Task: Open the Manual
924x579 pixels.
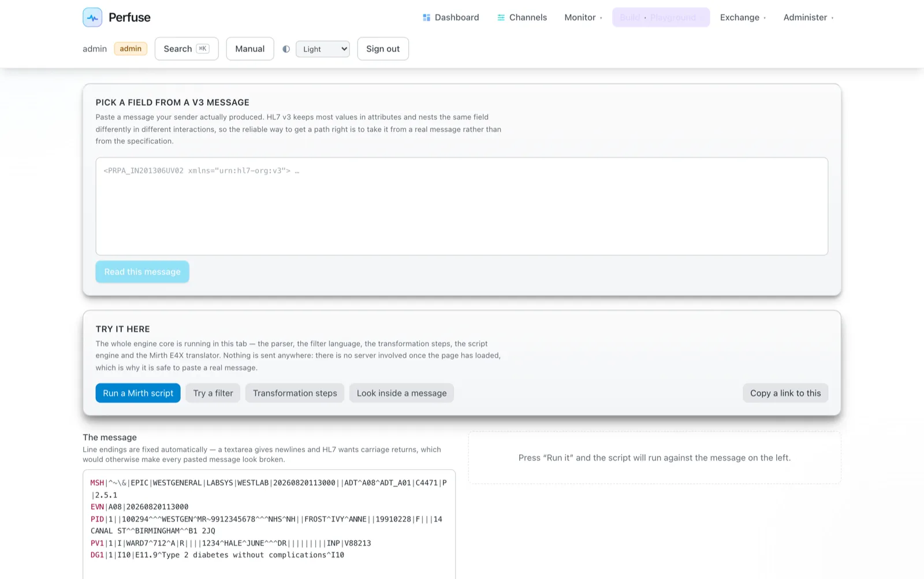Action: pyautogui.click(x=250, y=49)
